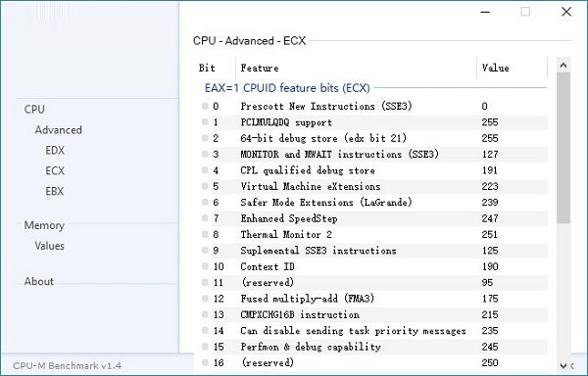The image size is (588, 376).
Task: Click the vertical scrollbar thumb
Action: [x=563, y=148]
